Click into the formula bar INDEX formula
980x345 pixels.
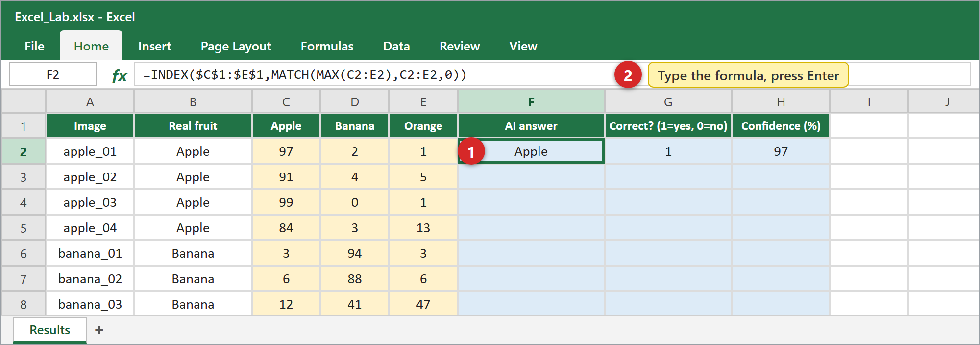pos(305,74)
